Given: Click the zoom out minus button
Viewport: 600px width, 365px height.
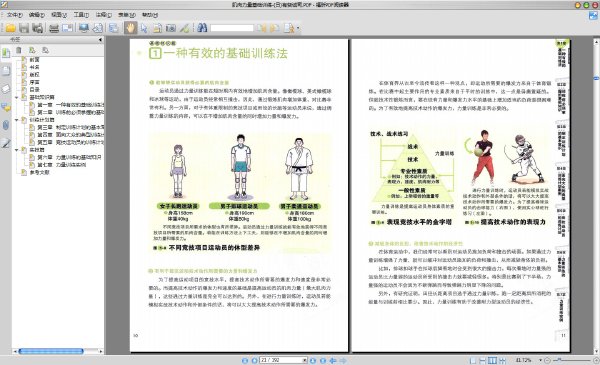Looking at the screenshot, I should 547,360.
